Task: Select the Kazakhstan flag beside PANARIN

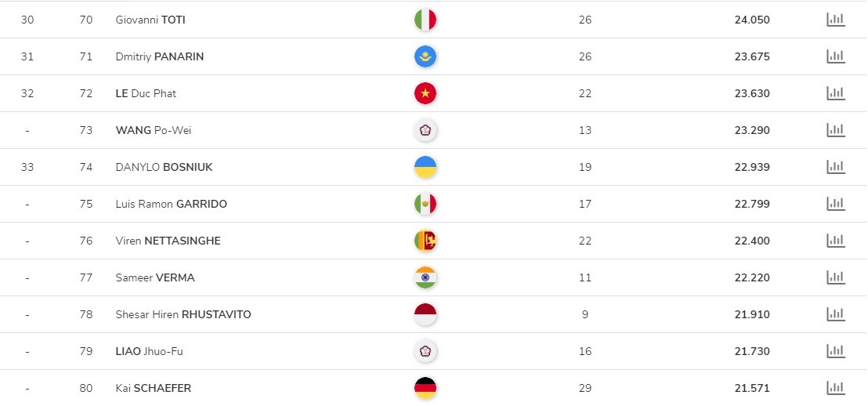Action: 425,56
